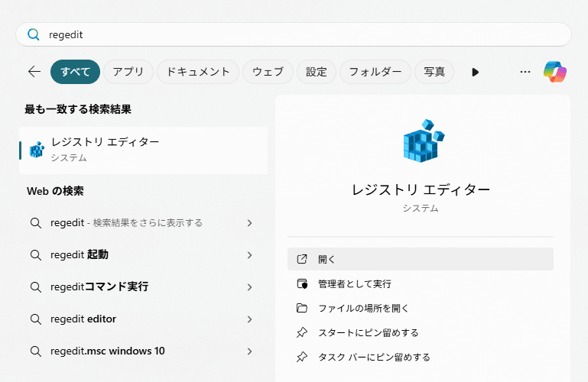This screenshot has width=588, height=382.
Task: Choose タスク バーにピン留めする
Action: click(x=421, y=357)
